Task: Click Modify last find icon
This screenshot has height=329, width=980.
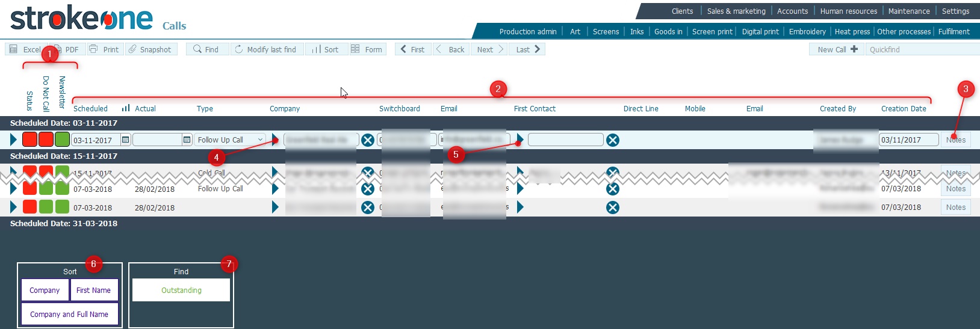Action: click(x=239, y=49)
